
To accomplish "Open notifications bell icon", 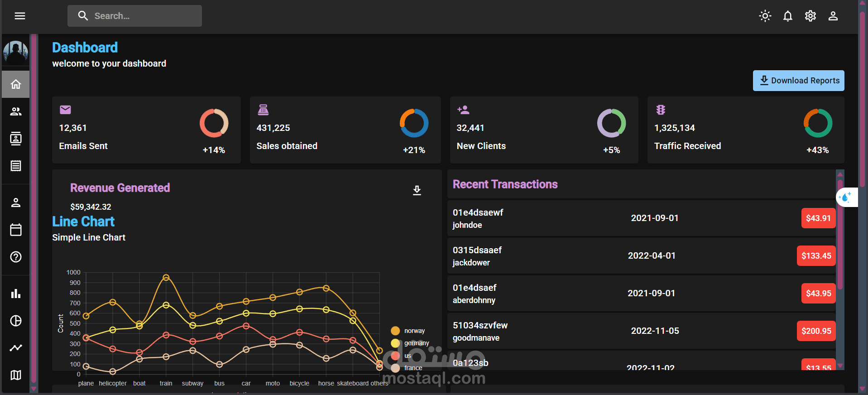I will coord(788,16).
